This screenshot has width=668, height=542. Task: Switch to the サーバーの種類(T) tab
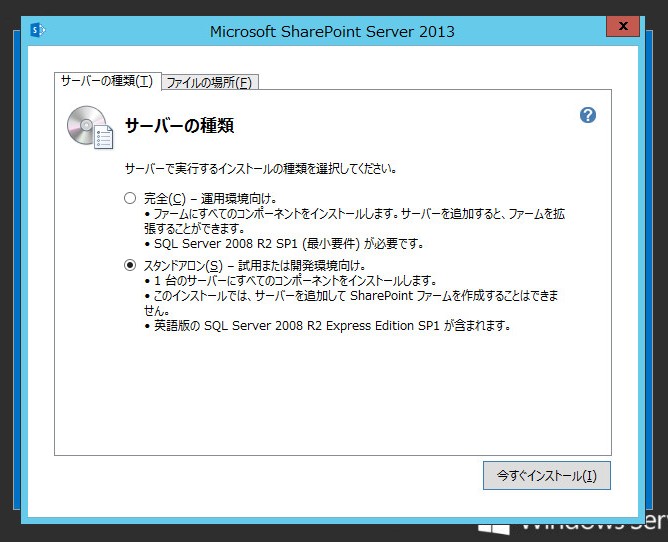click(107, 81)
